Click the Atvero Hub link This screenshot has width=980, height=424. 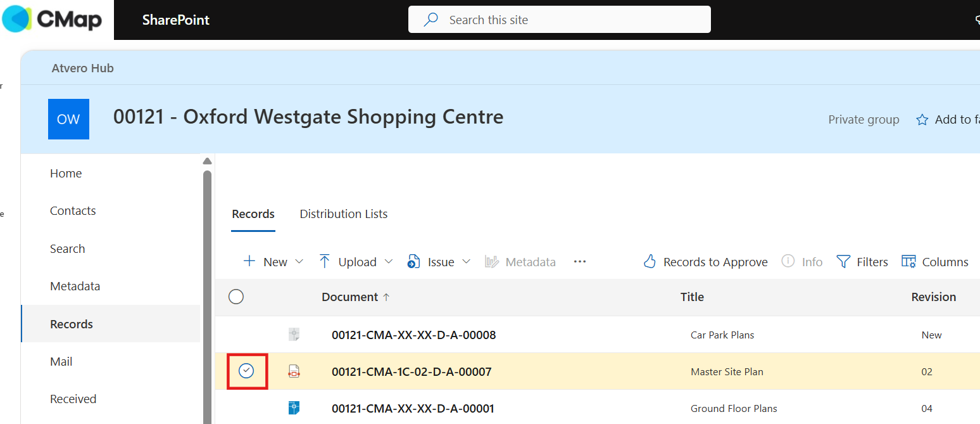(83, 68)
